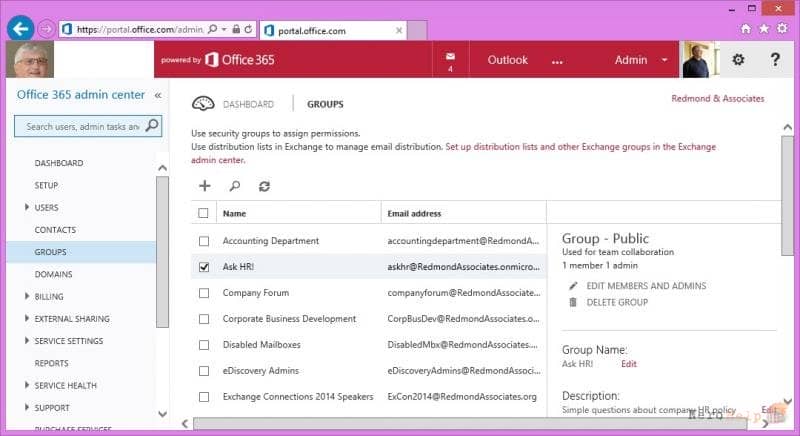Sort by the Email address column header
This screenshot has height=436, width=800.
pos(414,213)
